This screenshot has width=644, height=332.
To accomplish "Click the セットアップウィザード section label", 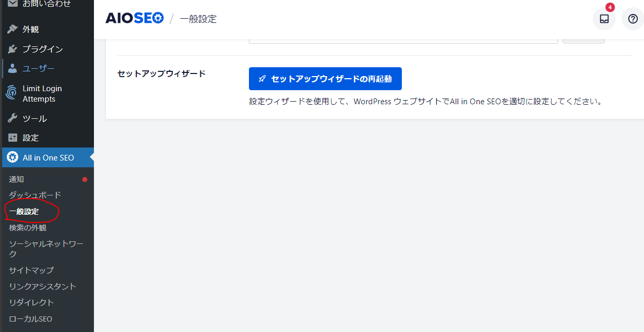I will (162, 73).
